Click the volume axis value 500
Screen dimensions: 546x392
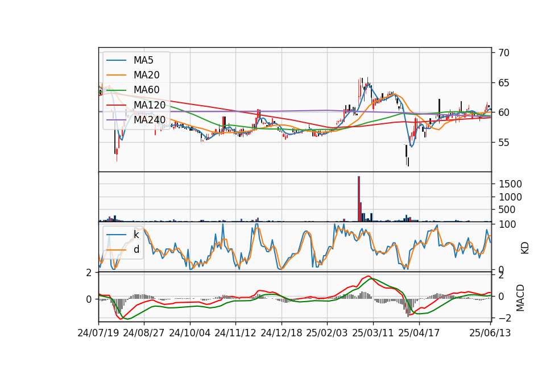[507, 210]
